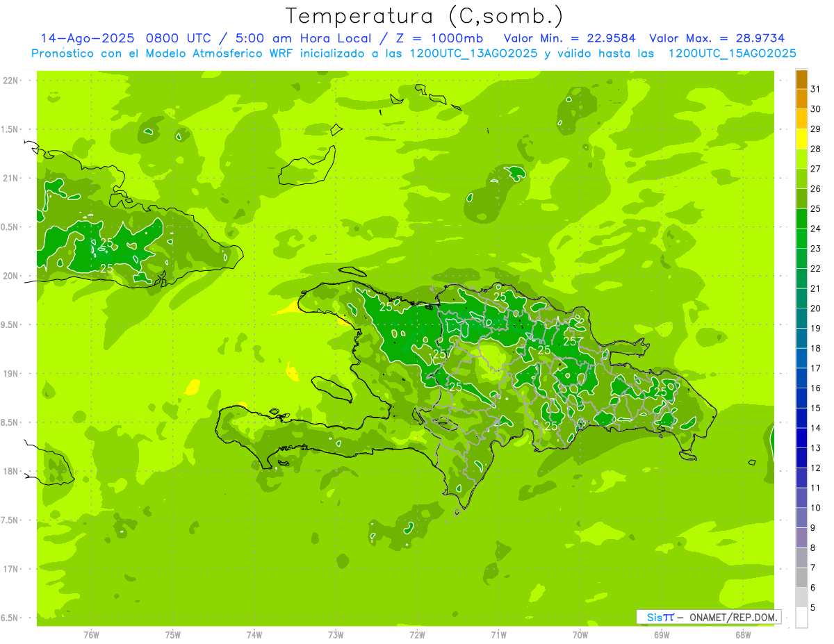Click the colorbar label '31'

816,89
